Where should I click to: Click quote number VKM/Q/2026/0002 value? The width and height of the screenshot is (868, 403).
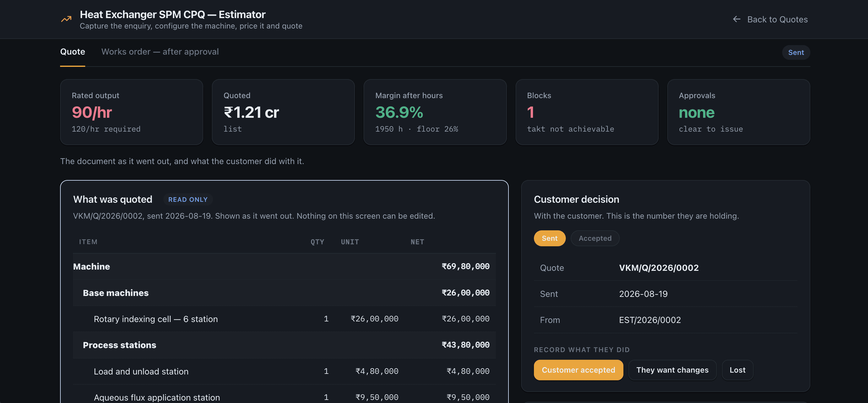[659, 268]
